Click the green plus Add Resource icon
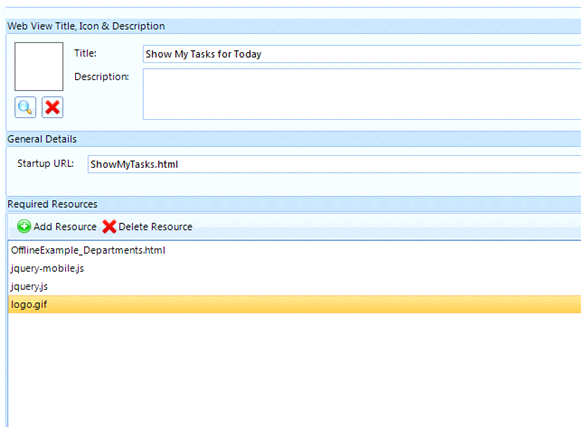582x427 pixels. 24,226
